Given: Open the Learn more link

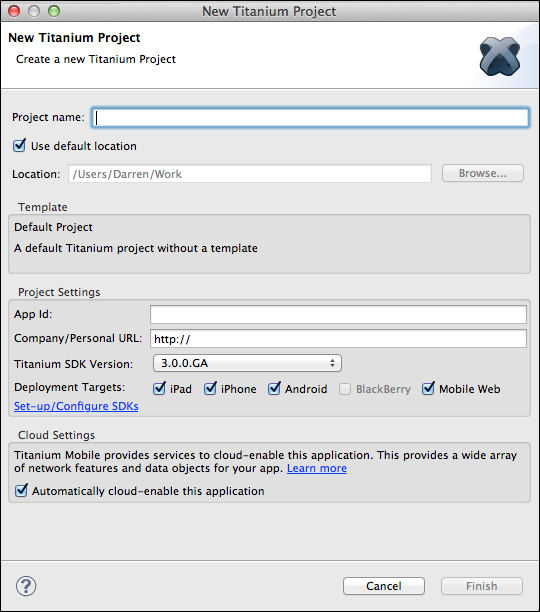Looking at the screenshot, I should tap(317, 468).
